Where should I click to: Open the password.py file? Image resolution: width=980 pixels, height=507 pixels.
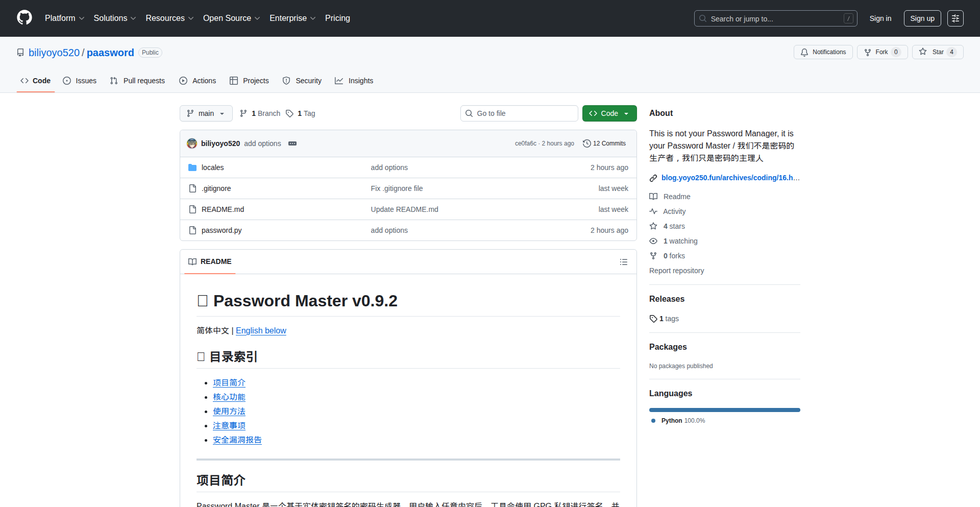tap(222, 230)
